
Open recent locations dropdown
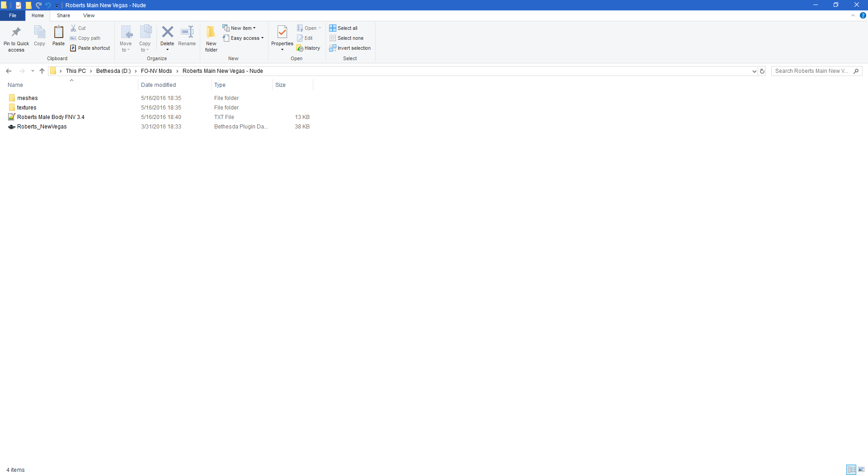point(33,71)
